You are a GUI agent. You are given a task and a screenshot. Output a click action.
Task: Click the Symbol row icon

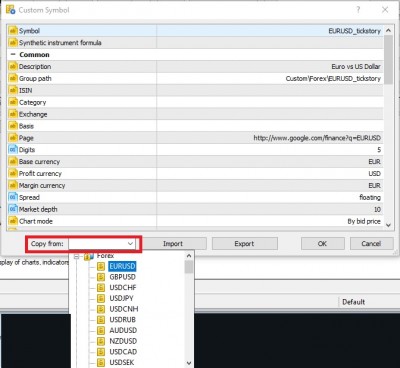point(13,31)
